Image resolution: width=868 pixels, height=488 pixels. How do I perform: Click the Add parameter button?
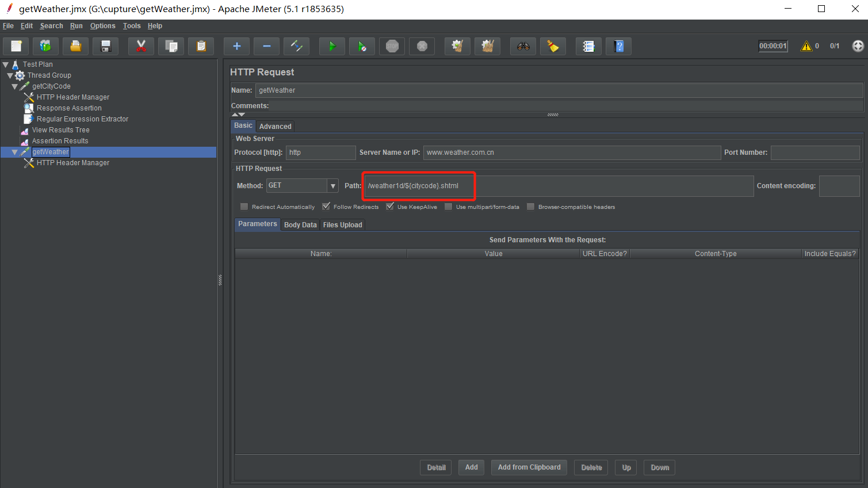[x=472, y=467]
